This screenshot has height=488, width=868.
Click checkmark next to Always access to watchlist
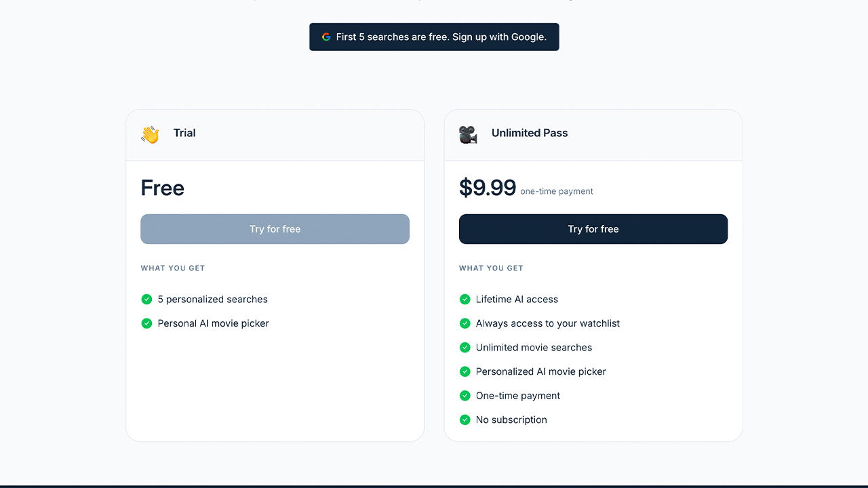click(465, 323)
